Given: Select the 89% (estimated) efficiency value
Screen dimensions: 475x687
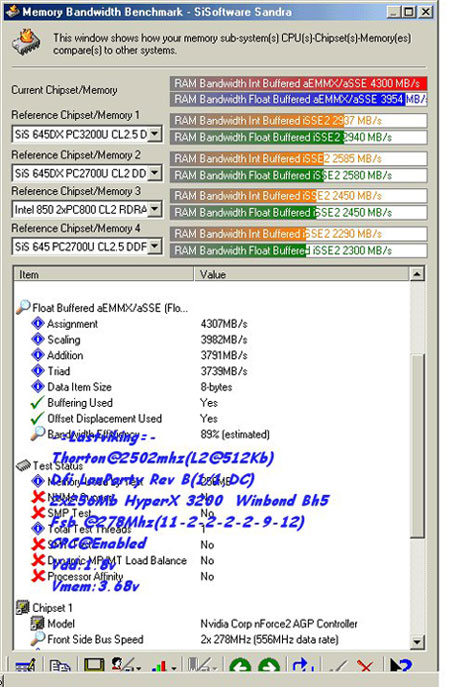Looking at the screenshot, I should tap(235, 434).
